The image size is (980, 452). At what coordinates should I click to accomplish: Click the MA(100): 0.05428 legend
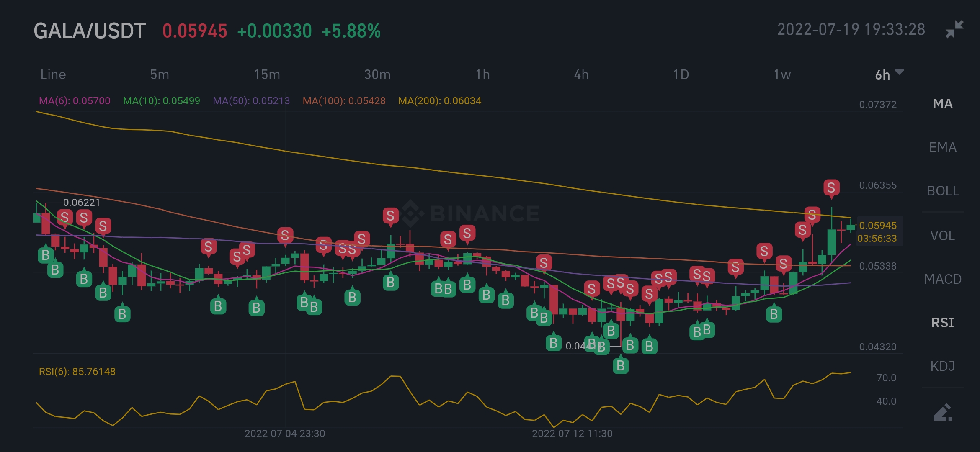pos(344,101)
